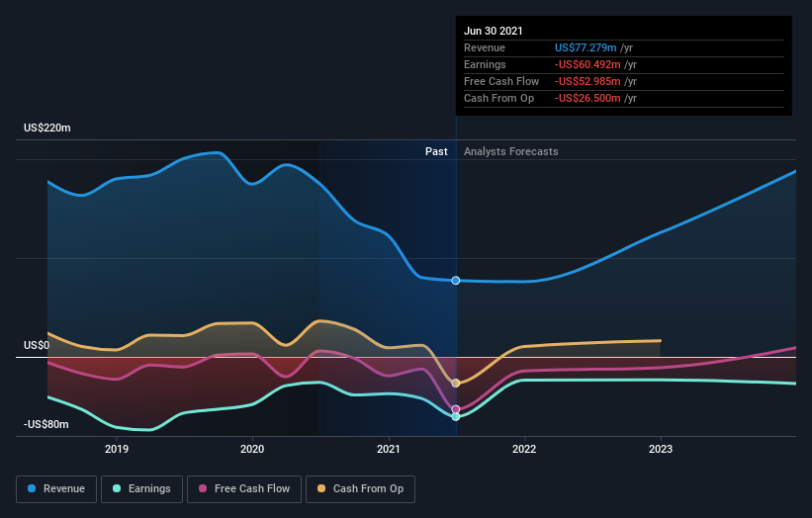
Task: Click the Earnings row label in tooltip
Action: (485, 64)
